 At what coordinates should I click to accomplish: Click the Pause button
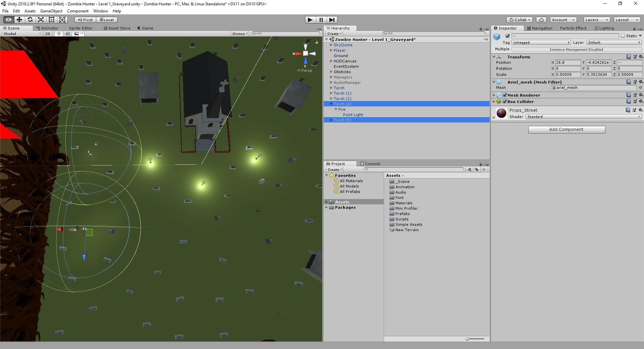click(x=321, y=20)
